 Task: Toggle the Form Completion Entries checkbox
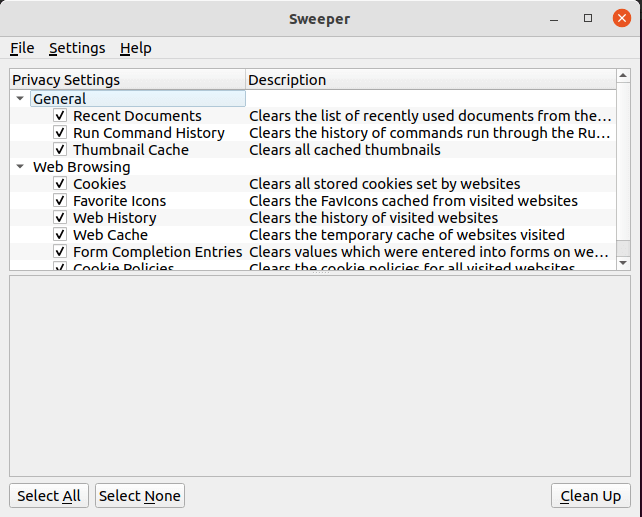[60, 251]
